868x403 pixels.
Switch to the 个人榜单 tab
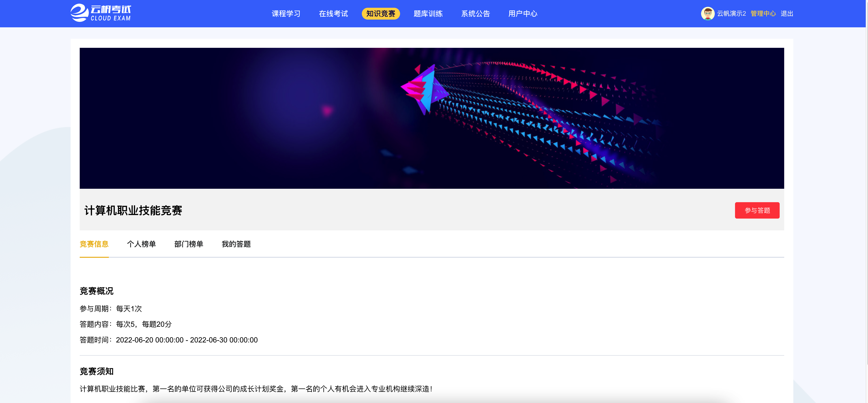[x=142, y=244]
